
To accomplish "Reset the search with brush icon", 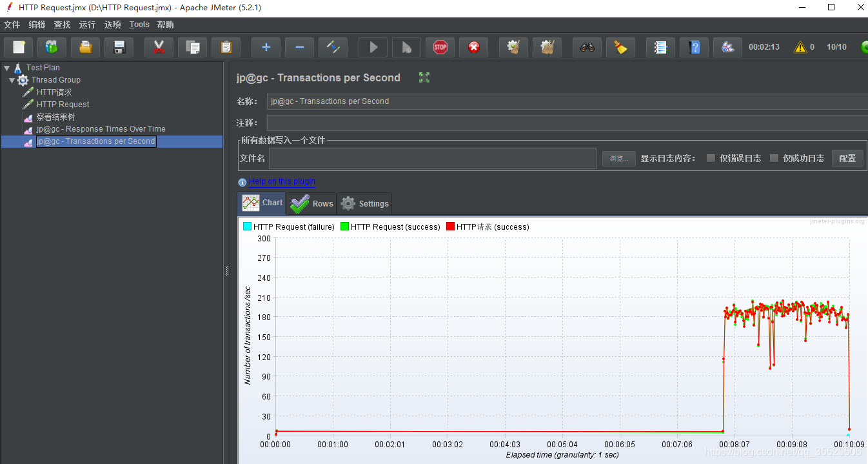I will [620, 47].
